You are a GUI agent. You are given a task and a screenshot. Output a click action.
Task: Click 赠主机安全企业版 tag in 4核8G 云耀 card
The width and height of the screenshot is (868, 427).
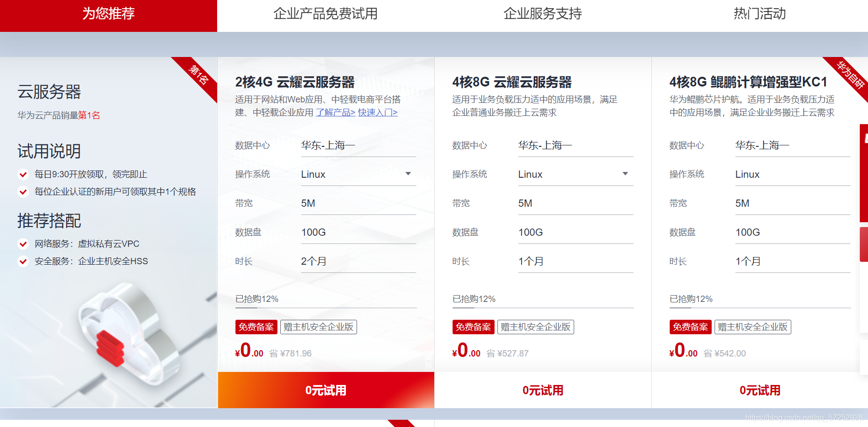click(x=536, y=327)
